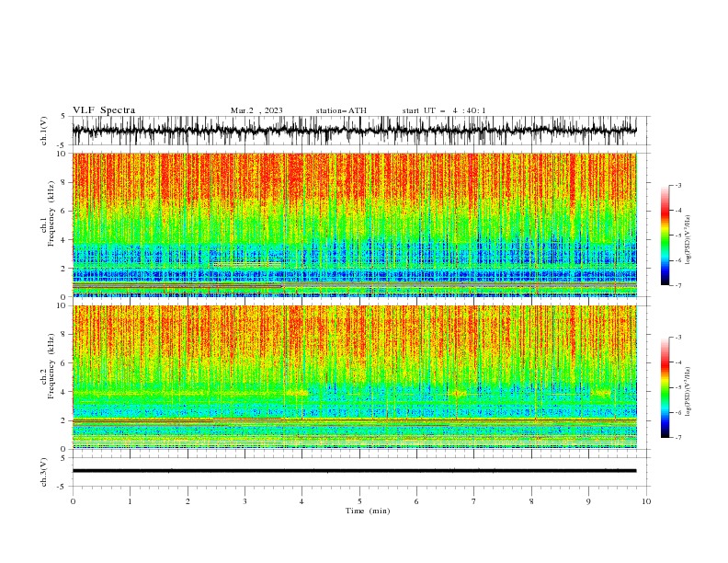Click the '-3' label on upper colorbar
This screenshot has width=728, height=563.
pos(677,185)
